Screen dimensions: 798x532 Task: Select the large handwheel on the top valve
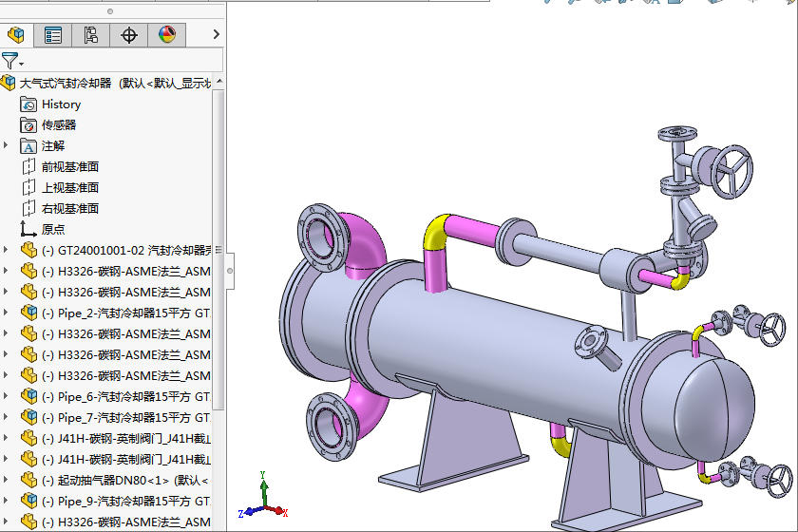click(x=732, y=171)
